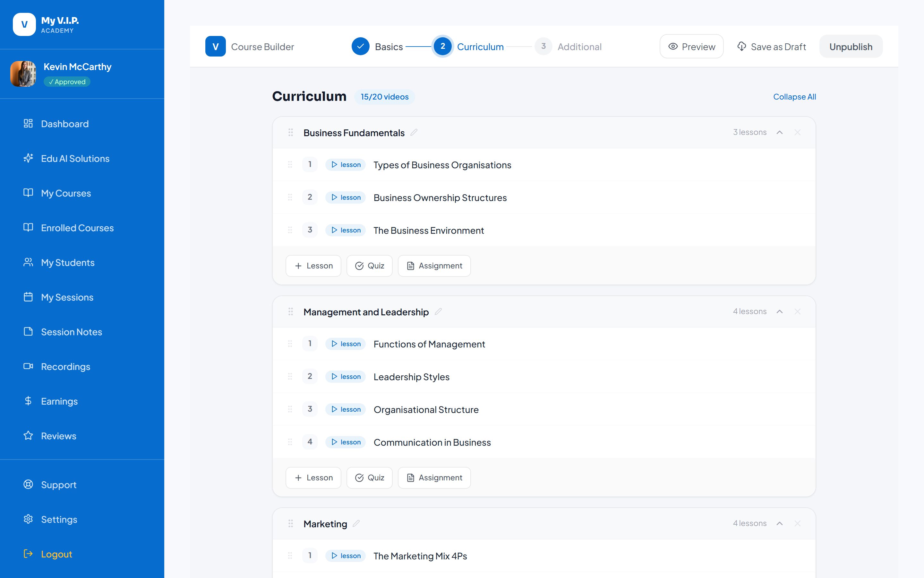Image resolution: width=924 pixels, height=578 pixels.
Task: Collapse the Marketing section
Action: point(780,523)
